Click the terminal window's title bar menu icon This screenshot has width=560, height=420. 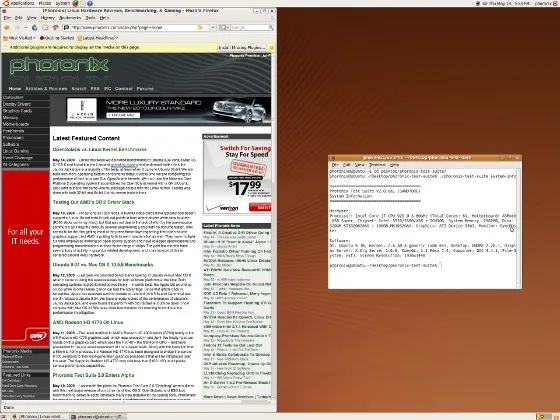tap(332, 158)
